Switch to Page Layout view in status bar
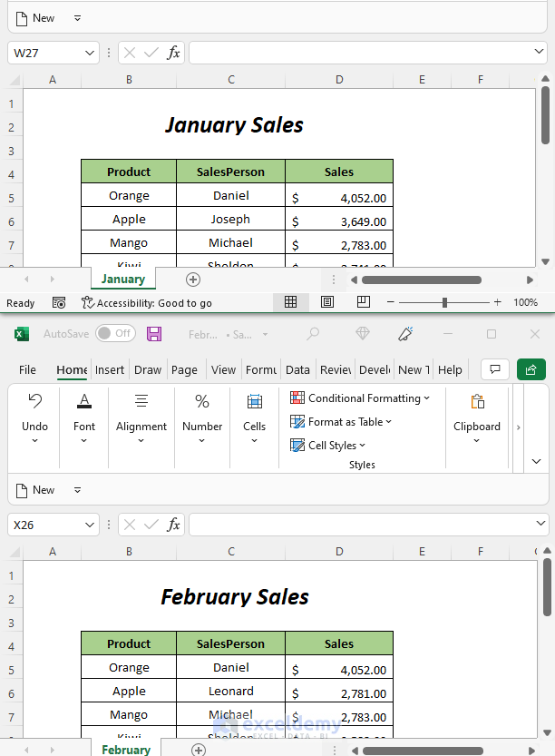Image resolution: width=555 pixels, height=756 pixels. tap(327, 302)
